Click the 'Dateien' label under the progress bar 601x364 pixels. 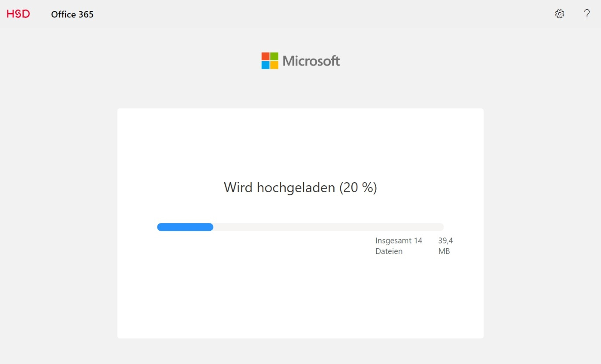[389, 252]
